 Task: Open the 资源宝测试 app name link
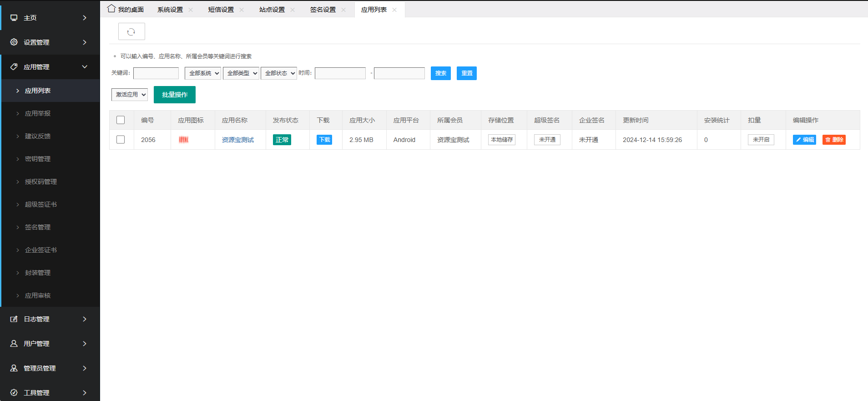pyautogui.click(x=238, y=140)
